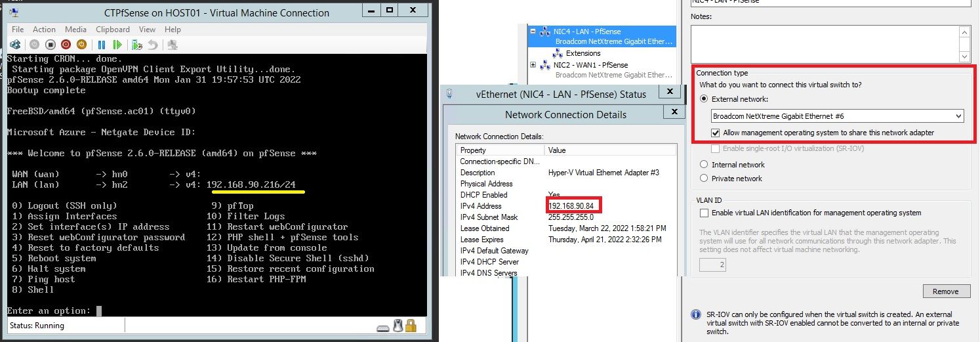Click the greyed Enhanced Session toolbar icon
980x342 pixels.
point(173,45)
